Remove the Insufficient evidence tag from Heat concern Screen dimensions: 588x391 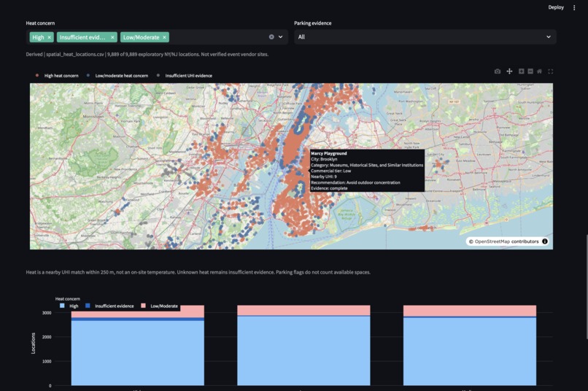pyautogui.click(x=112, y=37)
